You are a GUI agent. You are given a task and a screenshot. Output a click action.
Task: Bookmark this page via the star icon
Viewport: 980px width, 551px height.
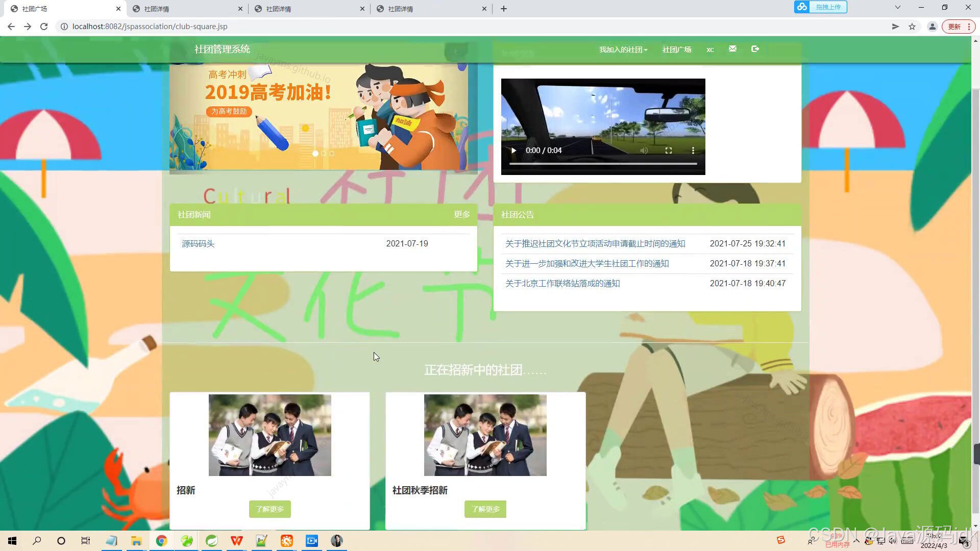912,26
